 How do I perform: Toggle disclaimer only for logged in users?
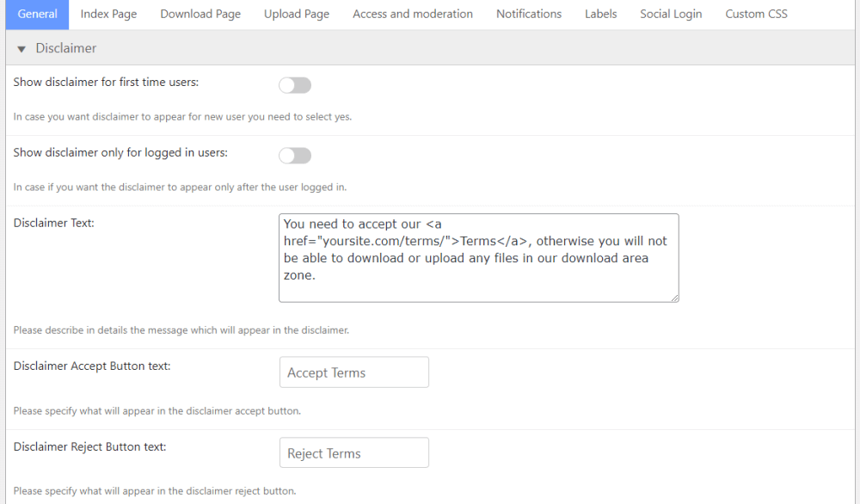[295, 156]
